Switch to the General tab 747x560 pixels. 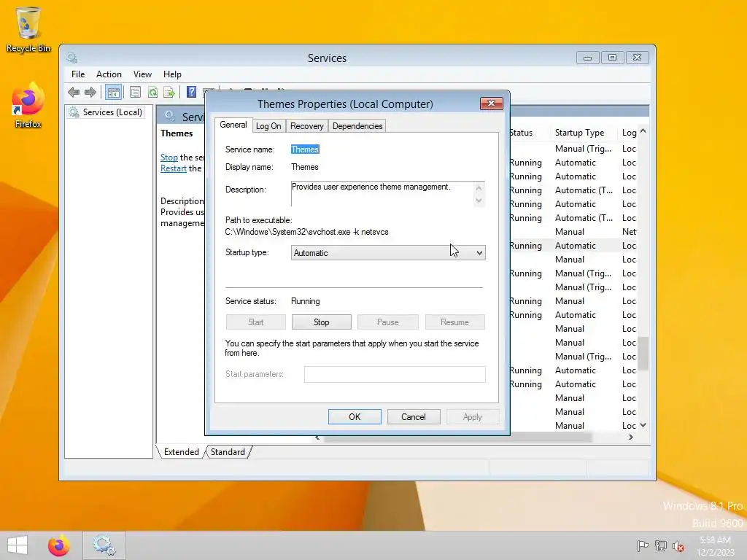click(233, 125)
